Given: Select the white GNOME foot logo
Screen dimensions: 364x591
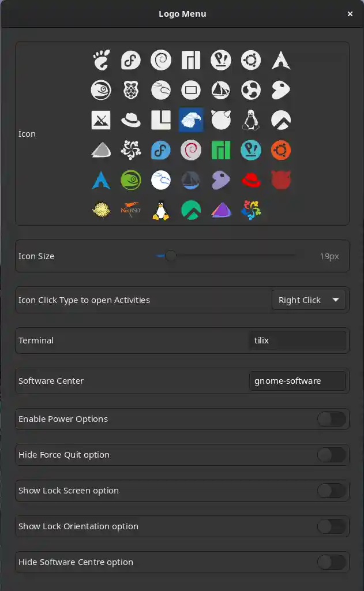Looking at the screenshot, I should (101, 60).
